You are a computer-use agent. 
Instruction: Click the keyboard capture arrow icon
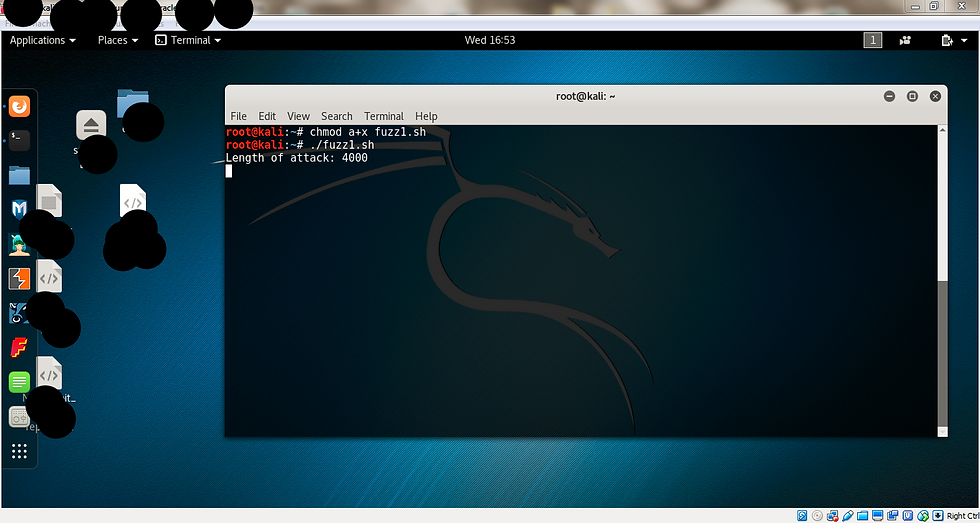(938, 516)
